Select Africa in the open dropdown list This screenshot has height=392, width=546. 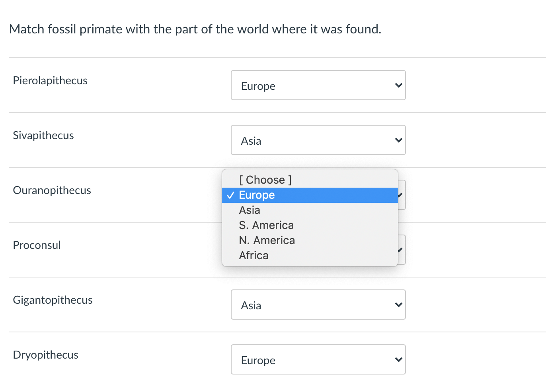[253, 256]
